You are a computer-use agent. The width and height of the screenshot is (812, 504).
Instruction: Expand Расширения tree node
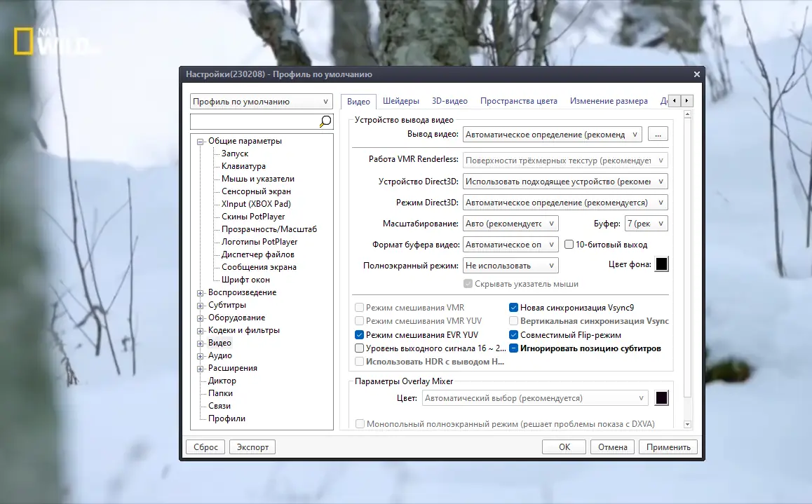point(201,369)
